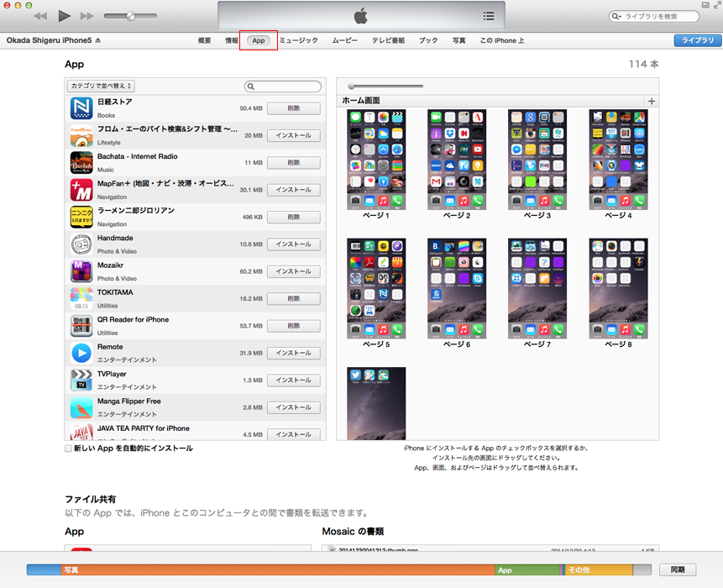Click 削除 for TOKITAMA
The height and width of the screenshot is (588, 723).
294,299
